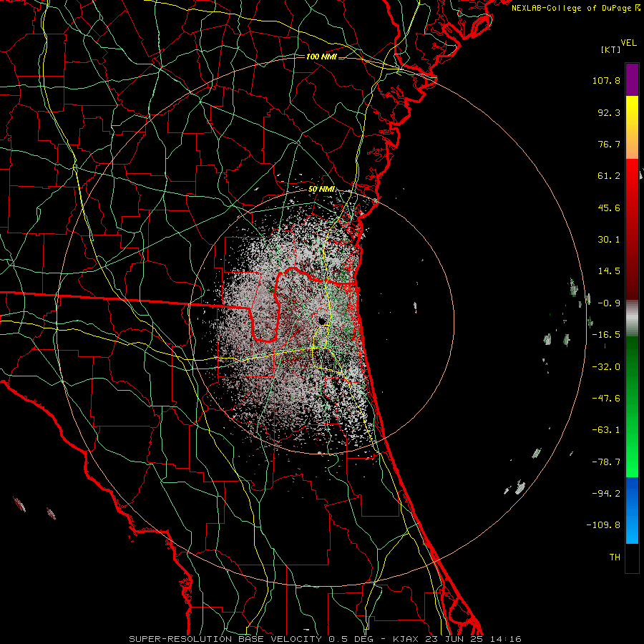Click the bright green color bar segment

click(632, 406)
